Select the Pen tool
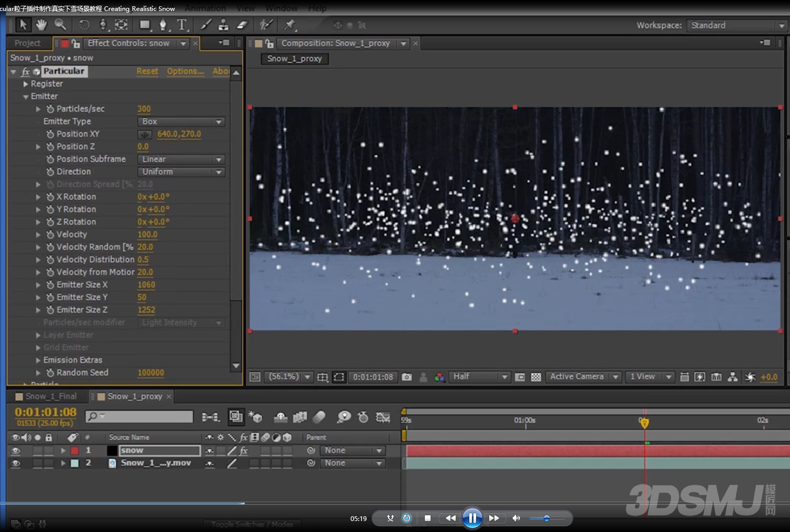 (163, 25)
